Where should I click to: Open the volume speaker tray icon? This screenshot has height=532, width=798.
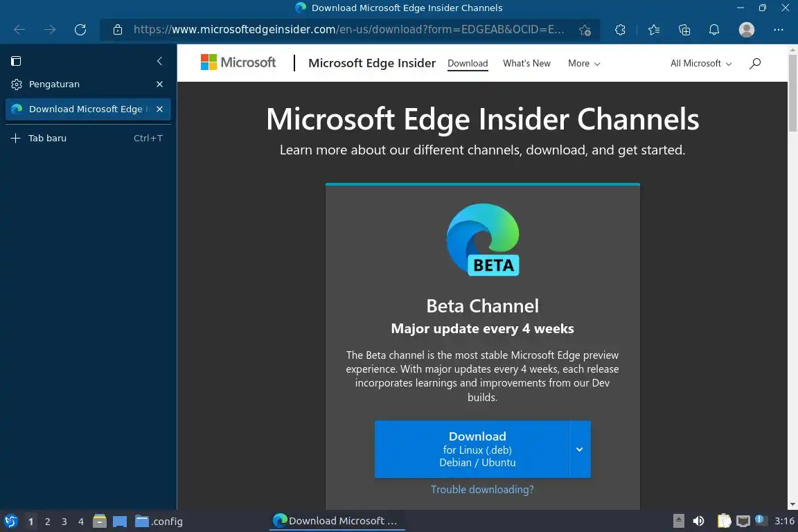pyautogui.click(x=698, y=521)
